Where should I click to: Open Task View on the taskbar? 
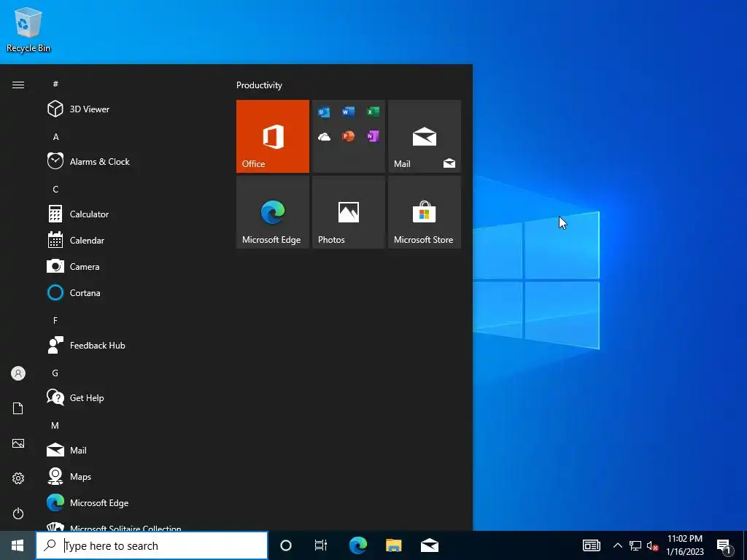click(321, 545)
